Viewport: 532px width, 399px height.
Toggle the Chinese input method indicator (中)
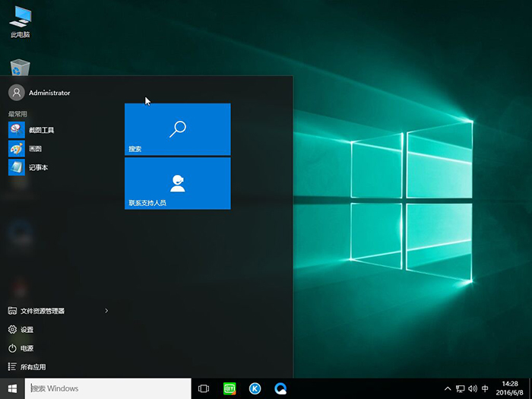pos(485,388)
